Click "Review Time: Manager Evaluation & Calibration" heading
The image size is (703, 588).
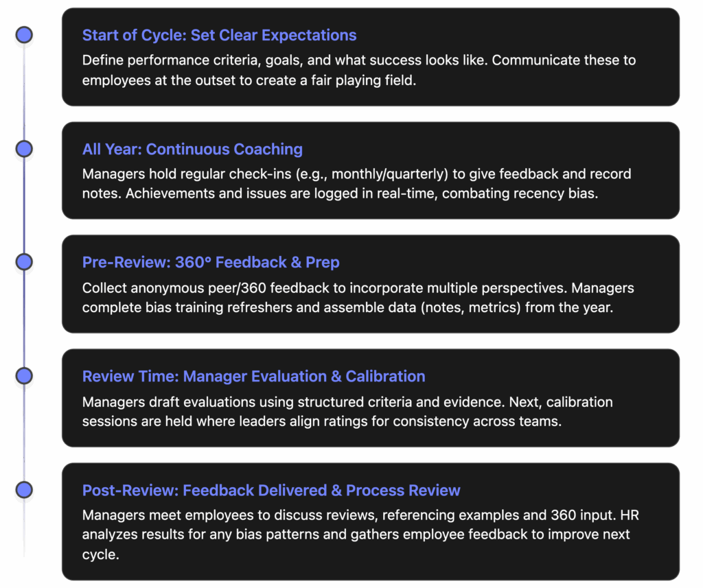(253, 376)
